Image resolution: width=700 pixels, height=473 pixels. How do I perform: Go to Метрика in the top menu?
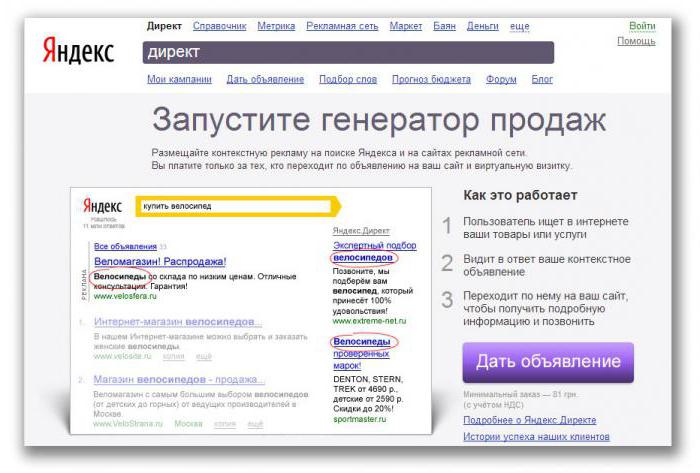(x=276, y=26)
